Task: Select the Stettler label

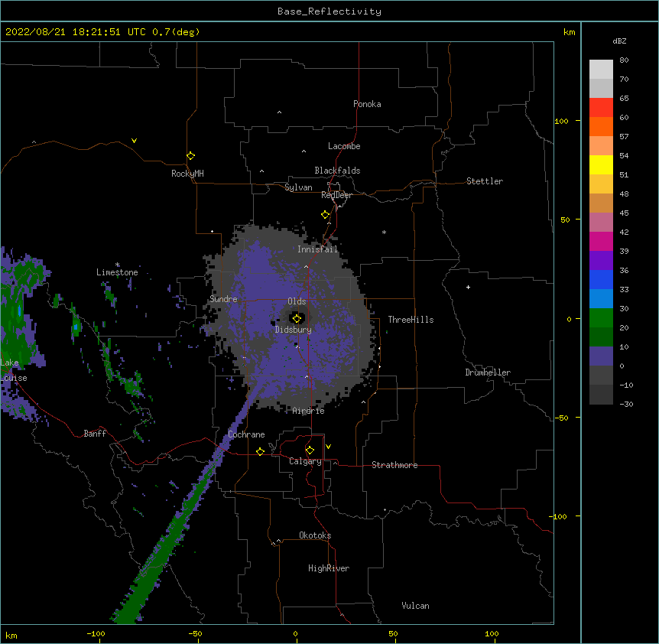Action: (x=485, y=181)
